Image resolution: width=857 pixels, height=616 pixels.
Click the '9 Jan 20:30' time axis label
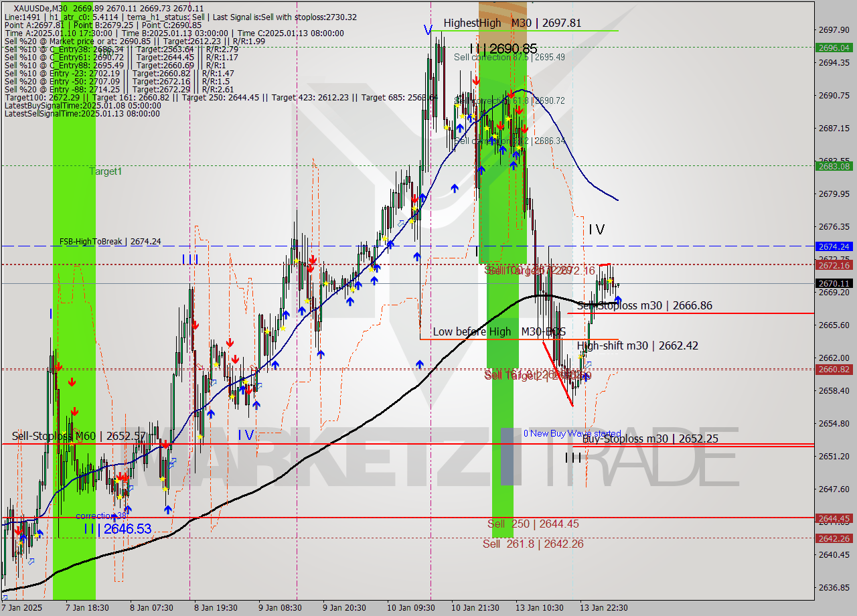coord(344,607)
